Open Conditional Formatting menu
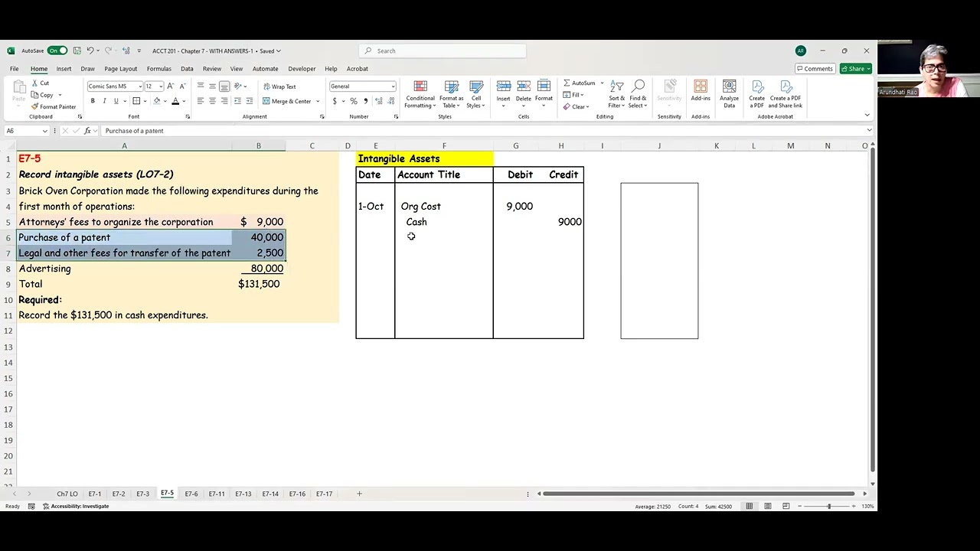Image resolution: width=980 pixels, height=551 pixels. [x=420, y=94]
